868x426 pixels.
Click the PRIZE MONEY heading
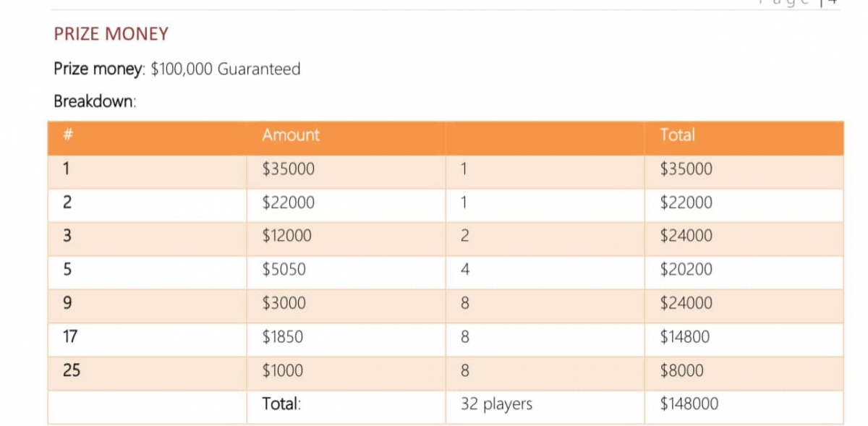(x=111, y=34)
